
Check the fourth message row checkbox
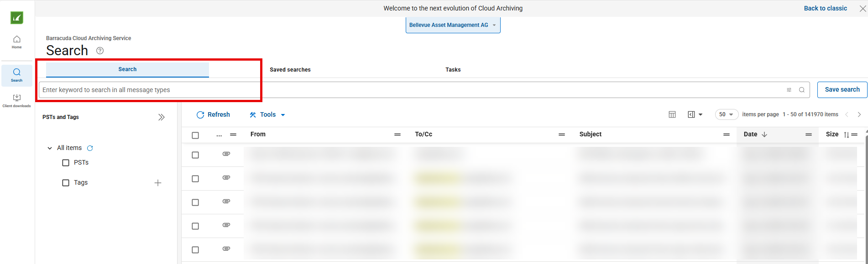[195, 226]
